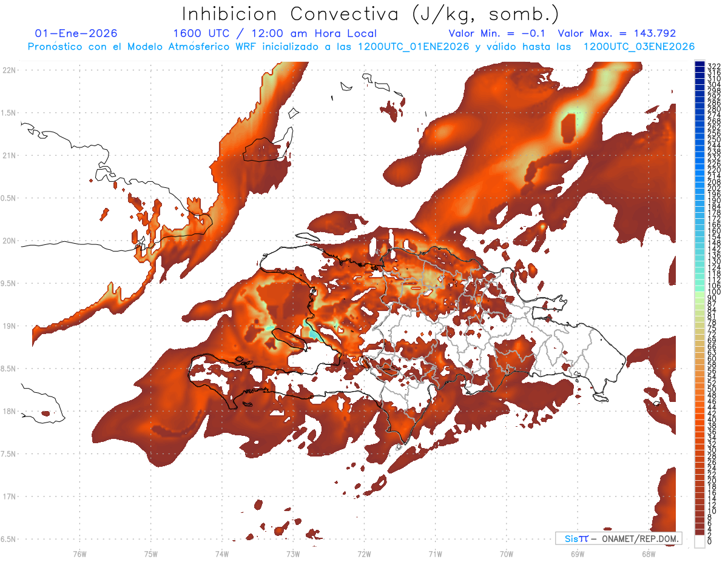Click the darkest blue swatch labeled 322
Screen dimensions: 728x562
pyautogui.click(x=699, y=65)
